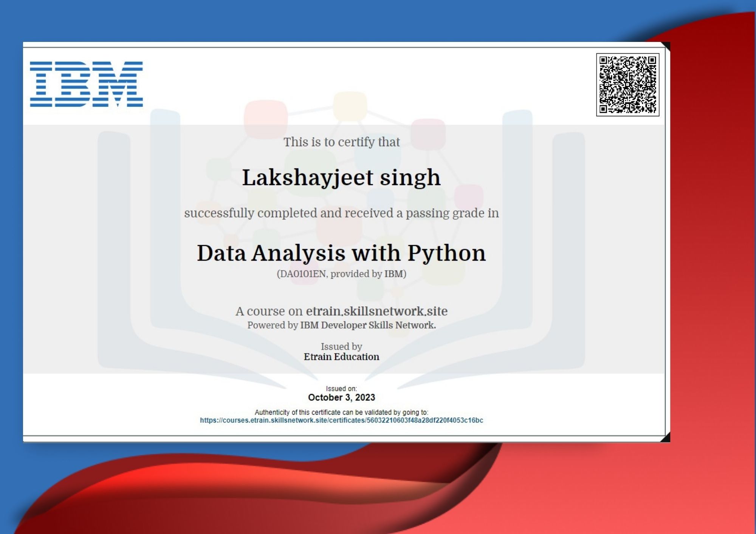756x534 pixels.
Task: Click the DA0101EN course code line
Action: click(x=341, y=274)
